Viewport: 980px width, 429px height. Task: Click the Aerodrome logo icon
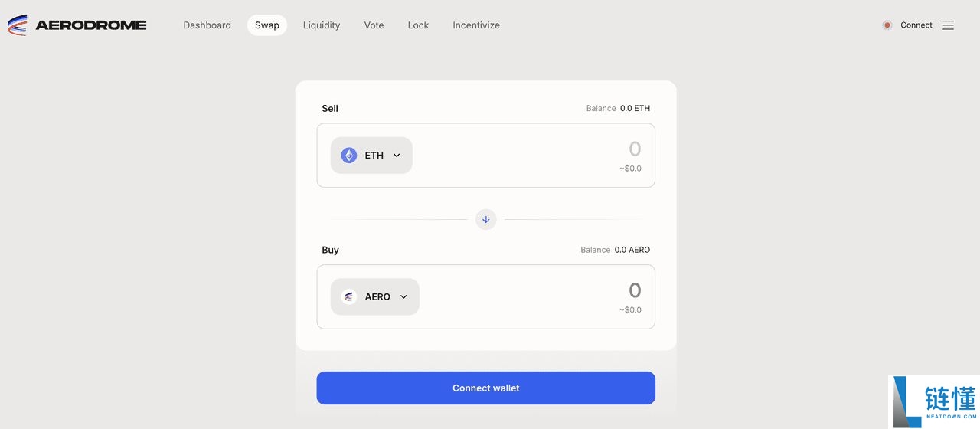17,25
